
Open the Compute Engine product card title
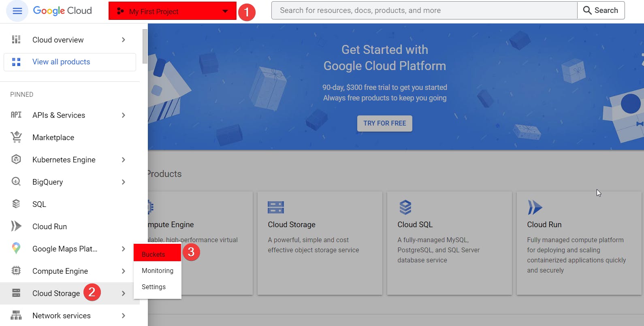[171, 224]
